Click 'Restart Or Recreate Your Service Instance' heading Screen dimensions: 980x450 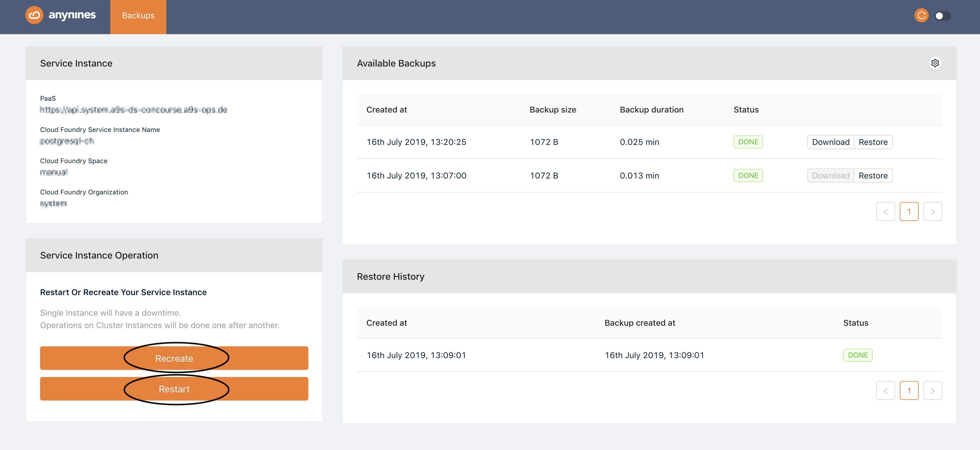pyautogui.click(x=123, y=292)
